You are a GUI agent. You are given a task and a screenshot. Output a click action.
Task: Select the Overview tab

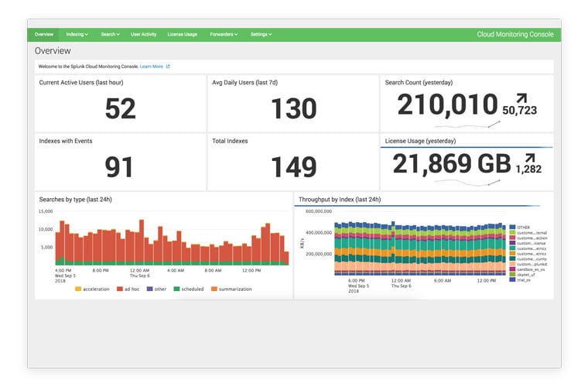point(43,35)
